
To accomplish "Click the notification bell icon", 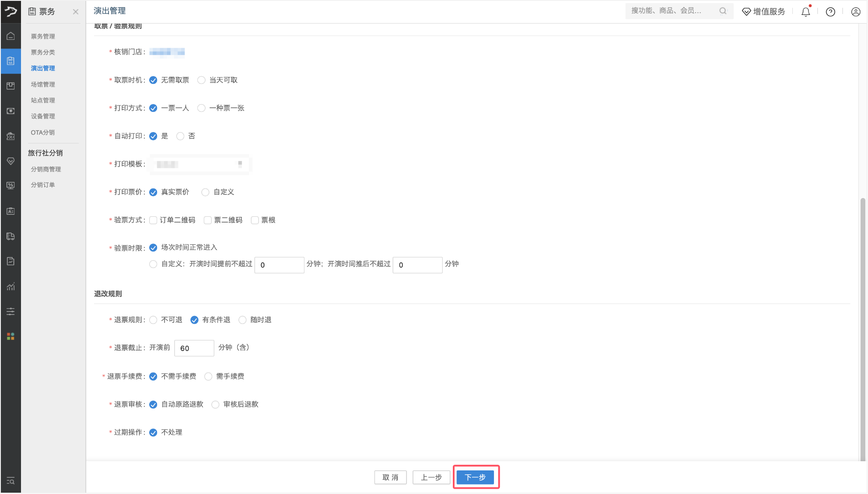I will pos(805,12).
